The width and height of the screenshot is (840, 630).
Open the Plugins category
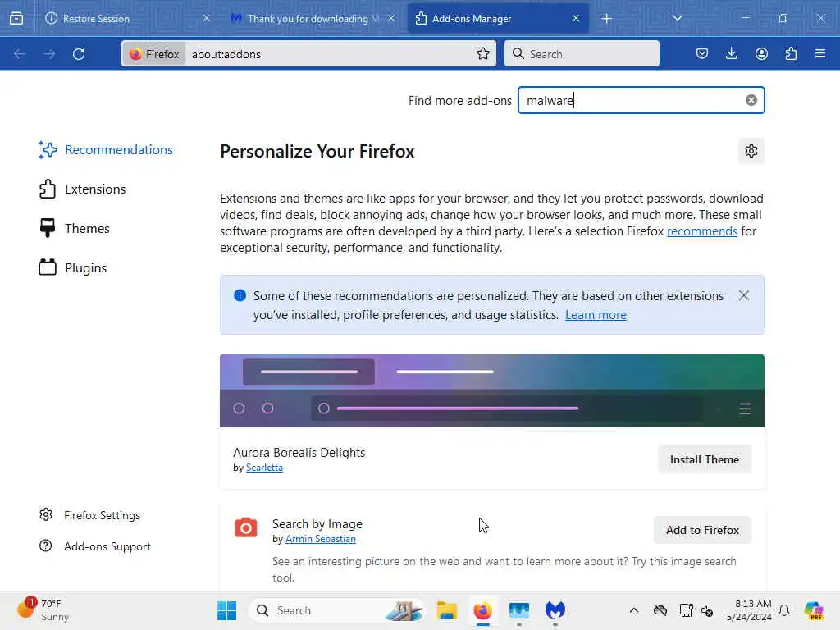(x=73, y=268)
